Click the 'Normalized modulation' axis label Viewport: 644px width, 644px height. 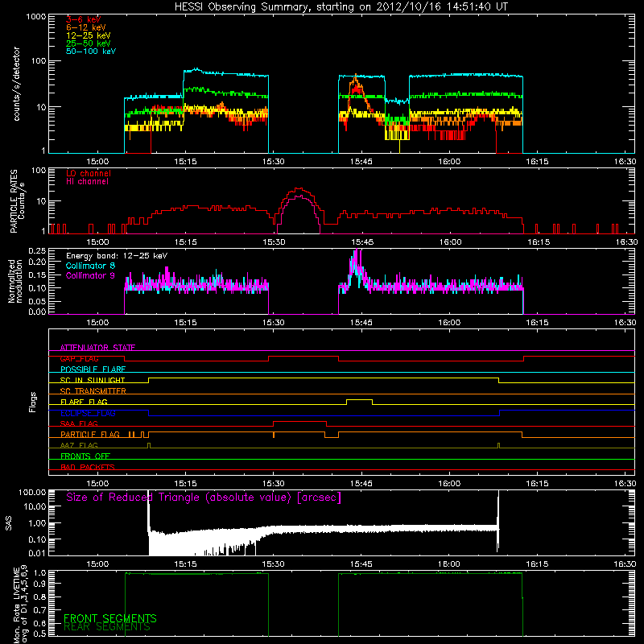pyautogui.click(x=15, y=281)
